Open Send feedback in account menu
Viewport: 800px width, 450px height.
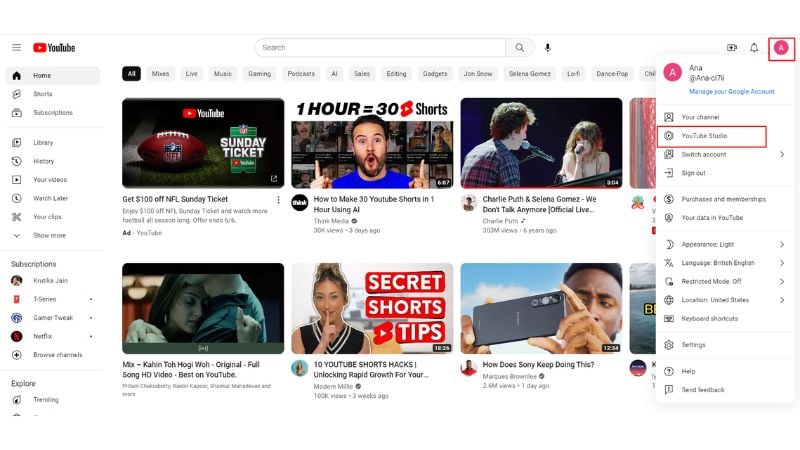point(725,390)
